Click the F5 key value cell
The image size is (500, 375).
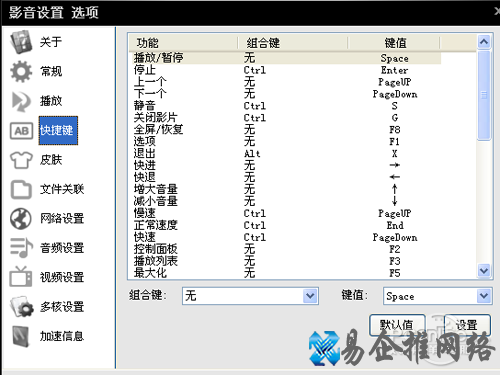coord(395,273)
